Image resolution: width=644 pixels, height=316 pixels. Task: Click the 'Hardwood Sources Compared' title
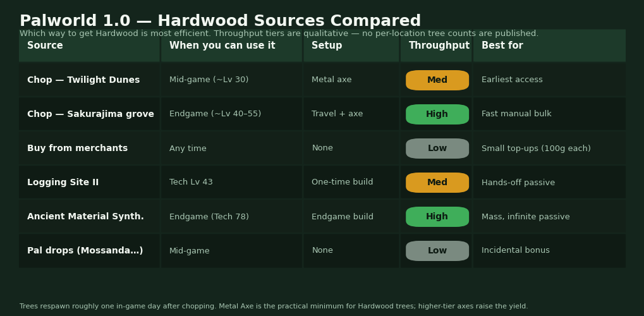coord(289,21)
